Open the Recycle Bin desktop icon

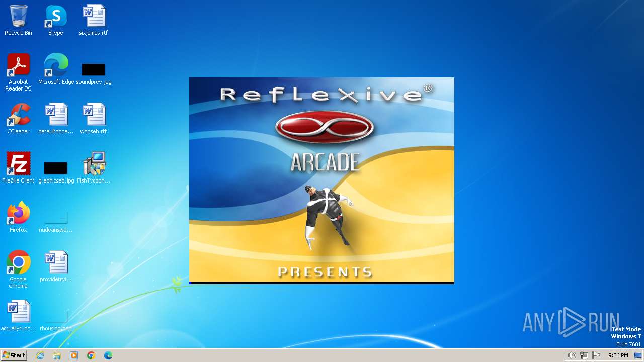click(x=18, y=20)
